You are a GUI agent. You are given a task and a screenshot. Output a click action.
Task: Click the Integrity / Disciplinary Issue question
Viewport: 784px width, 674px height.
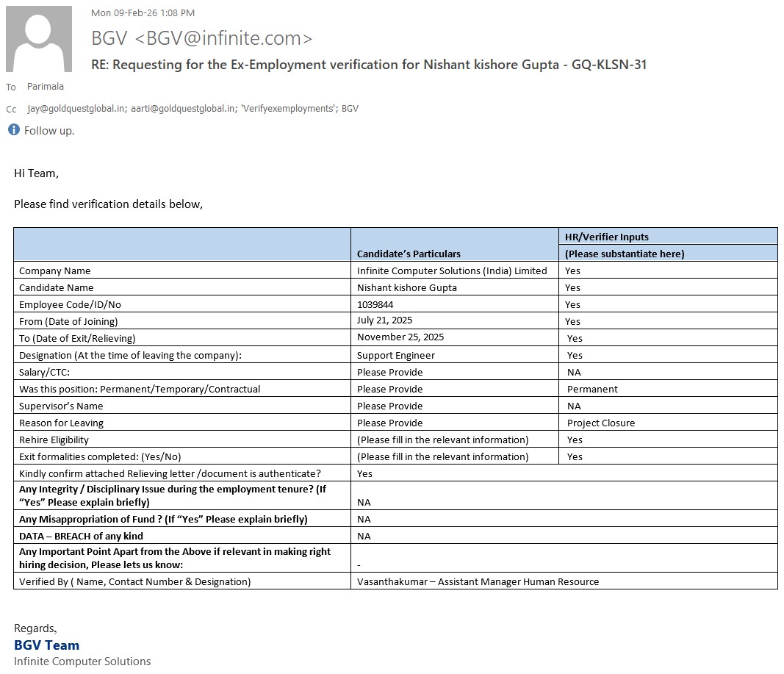(173, 495)
